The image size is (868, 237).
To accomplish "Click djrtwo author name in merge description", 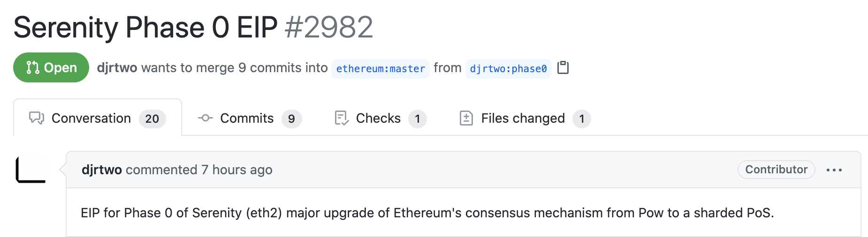I will click(x=117, y=68).
